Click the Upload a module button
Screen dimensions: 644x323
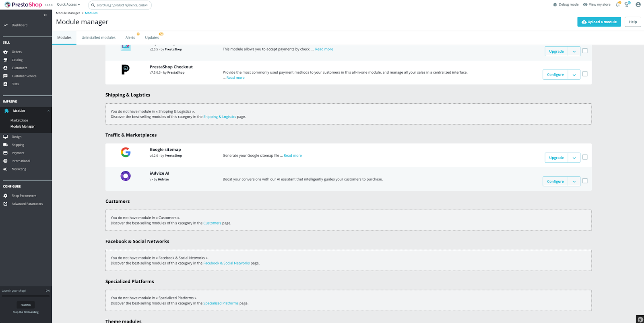pyautogui.click(x=599, y=22)
